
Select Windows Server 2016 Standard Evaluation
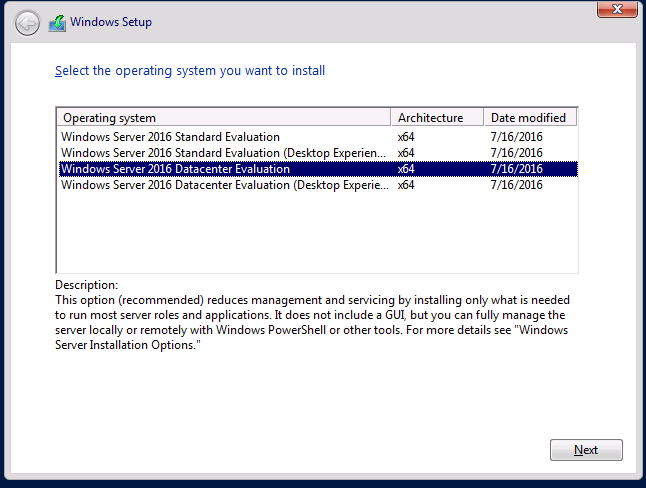click(x=317, y=137)
